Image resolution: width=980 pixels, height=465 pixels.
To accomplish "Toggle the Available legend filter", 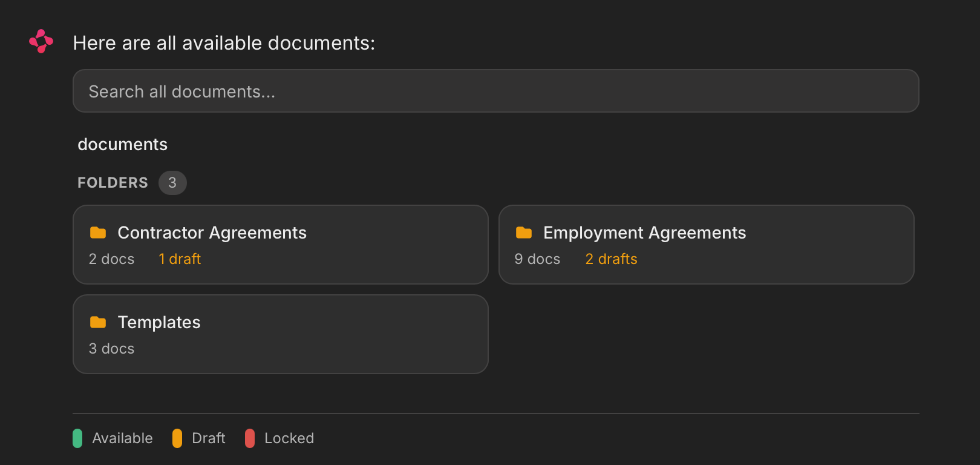I will 113,438.
